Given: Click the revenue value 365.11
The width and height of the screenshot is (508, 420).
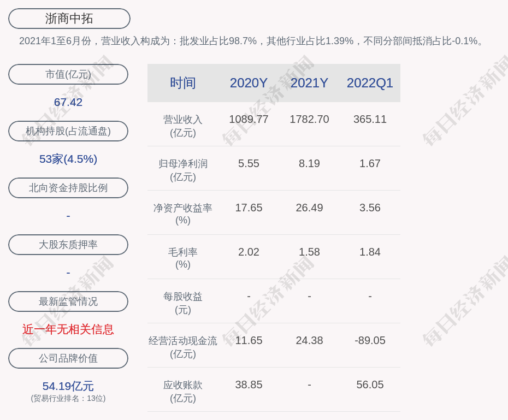Looking at the screenshot, I should click(370, 119).
